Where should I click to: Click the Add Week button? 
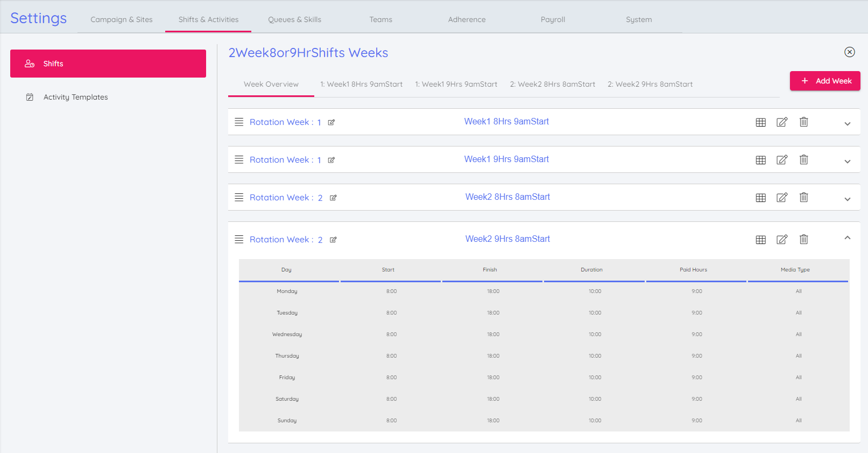point(824,81)
